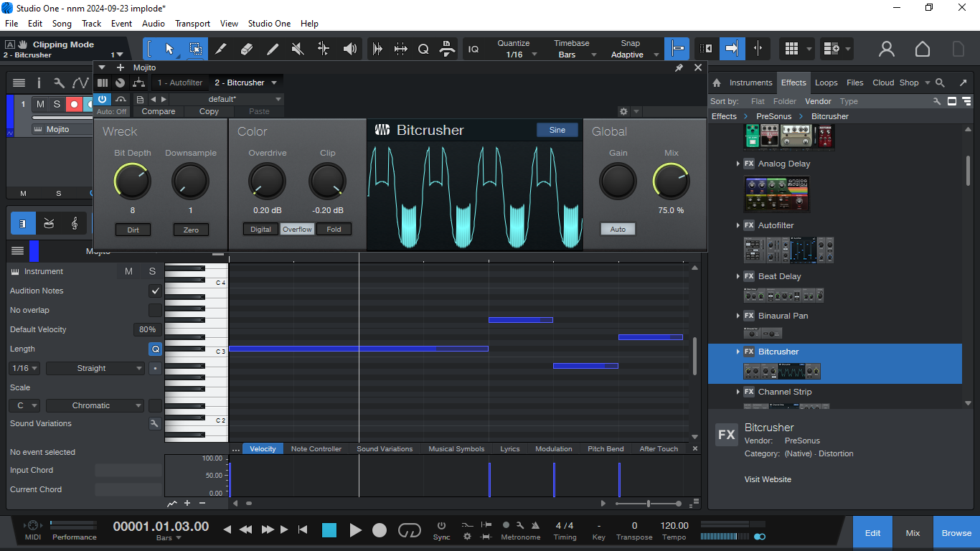The height and width of the screenshot is (551, 980).
Task: Click the Sine waveform button
Action: pos(557,130)
